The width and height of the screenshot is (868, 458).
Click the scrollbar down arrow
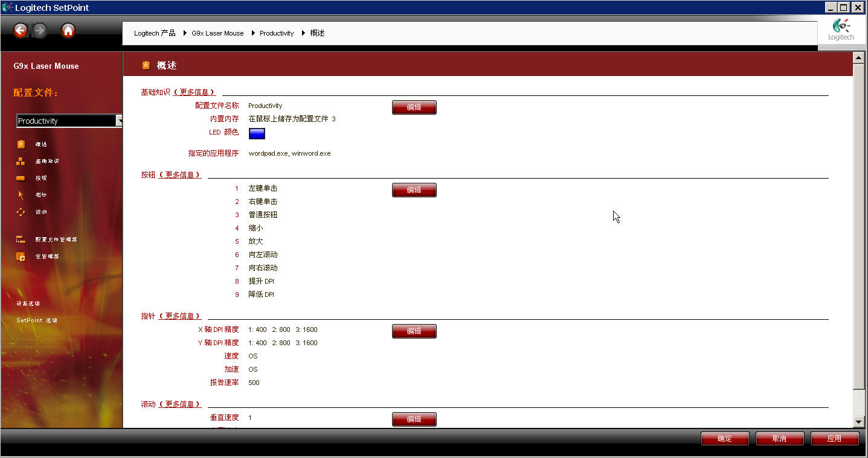point(858,422)
